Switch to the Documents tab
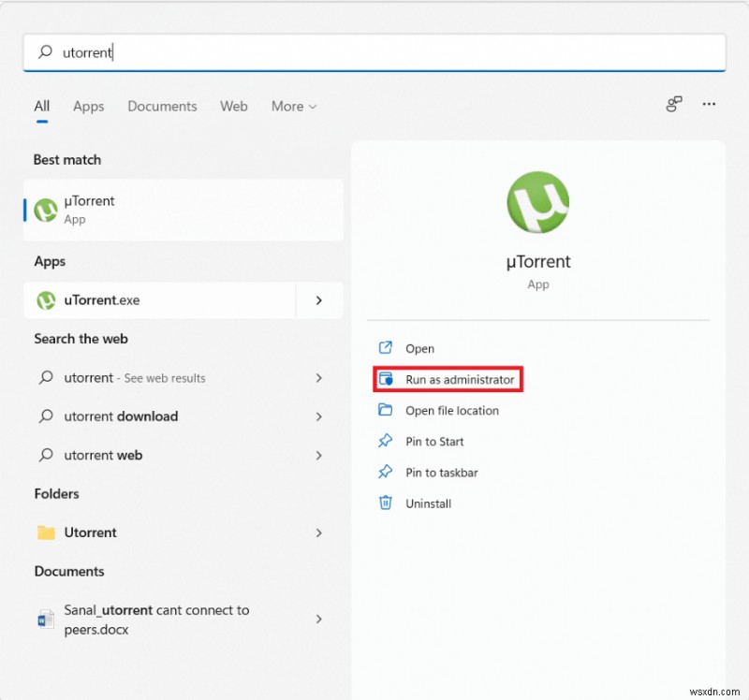This screenshot has height=700, width=749. 161,106
